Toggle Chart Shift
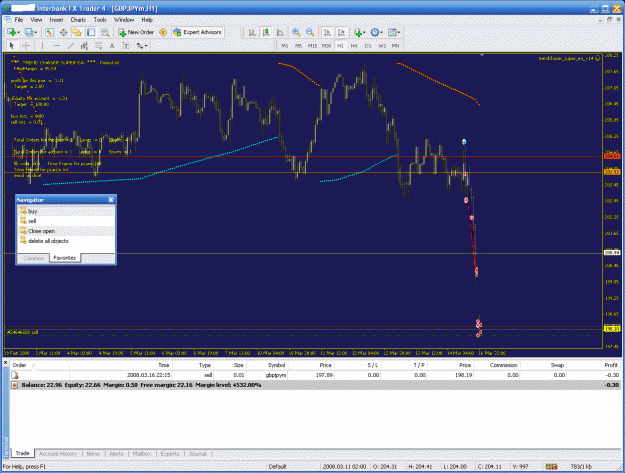Image resolution: width=625 pixels, height=473 pixels. pos(341,32)
